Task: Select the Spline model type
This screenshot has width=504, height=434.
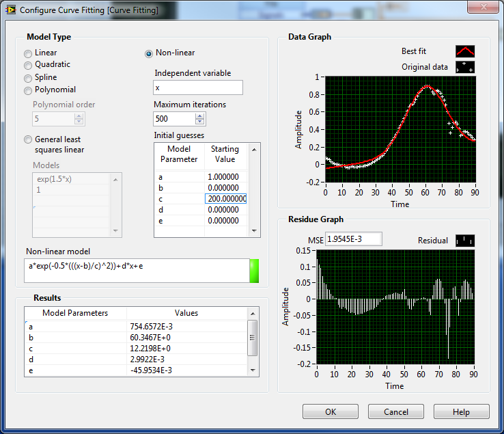Action: click(28, 78)
